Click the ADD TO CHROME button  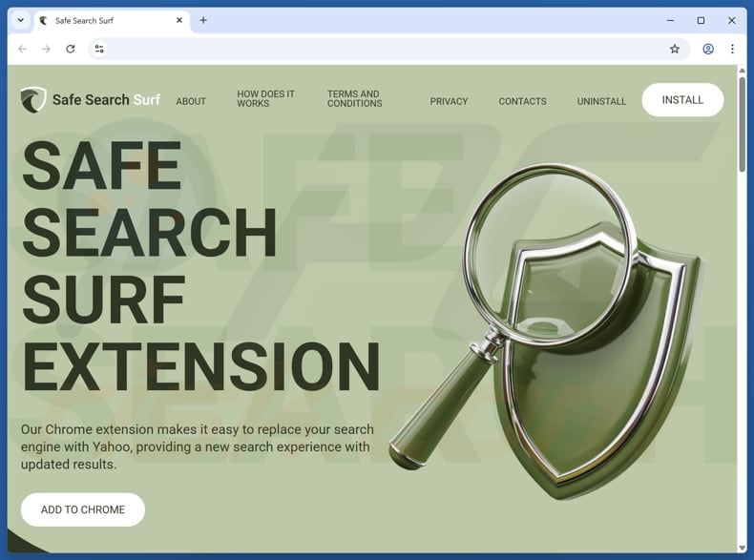[x=83, y=509]
